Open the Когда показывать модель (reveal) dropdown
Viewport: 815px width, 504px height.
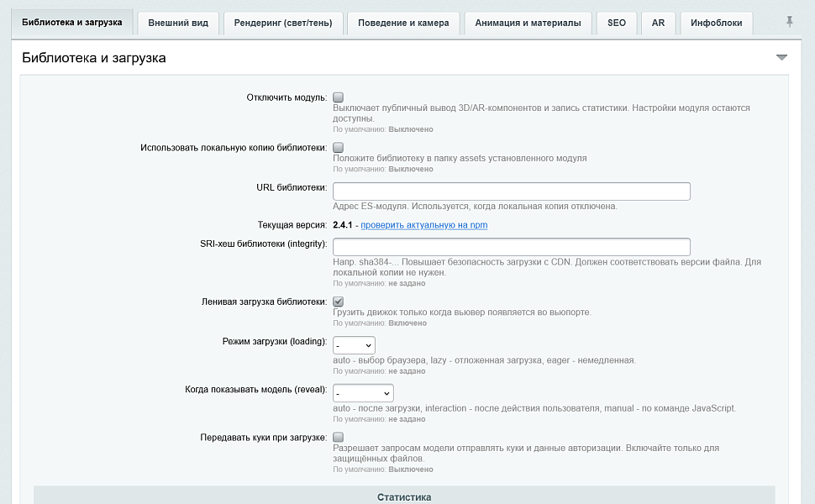pos(363,393)
